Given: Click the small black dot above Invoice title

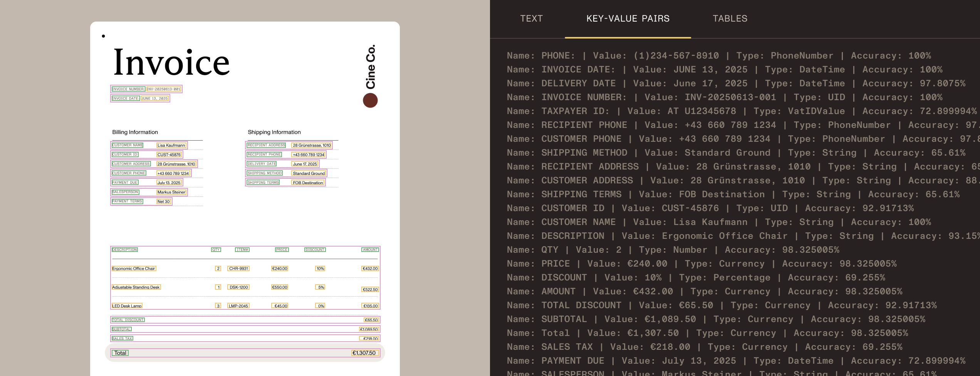Looking at the screenshot, I should 103,36.
